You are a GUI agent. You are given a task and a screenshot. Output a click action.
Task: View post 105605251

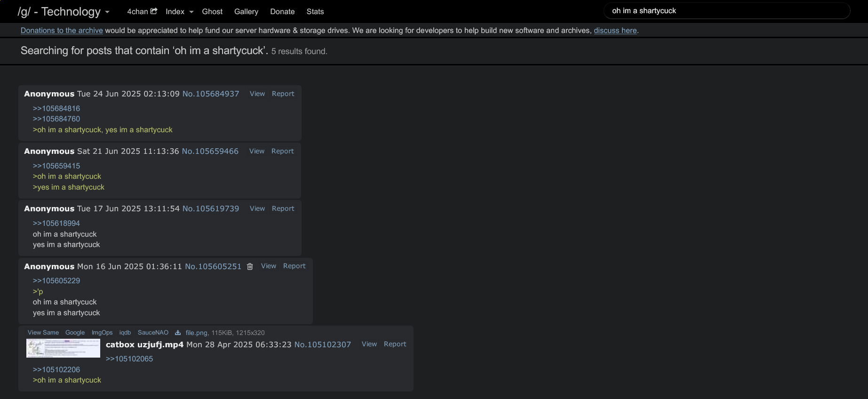coord(269,266)
